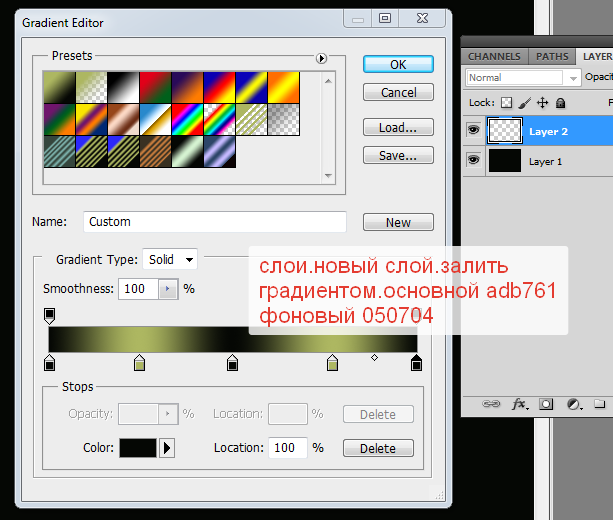
Task: Click the Save... button
Action: pos(398,156)
